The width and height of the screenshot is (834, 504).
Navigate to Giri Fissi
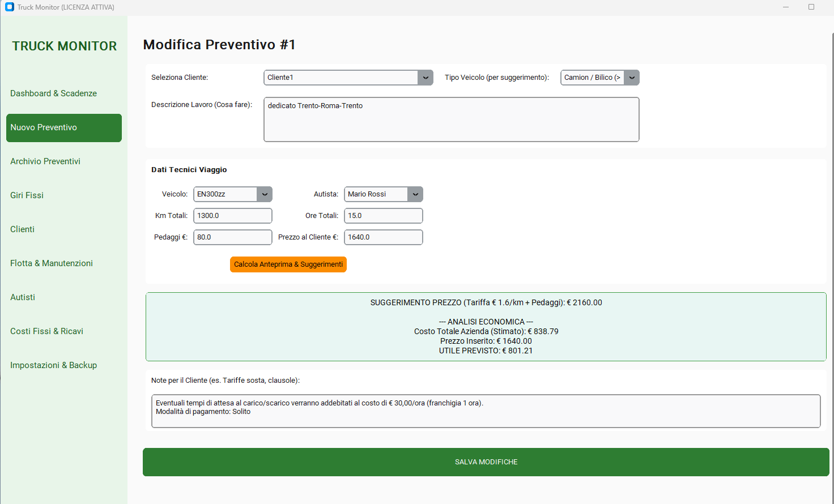[x=27, y=195]
